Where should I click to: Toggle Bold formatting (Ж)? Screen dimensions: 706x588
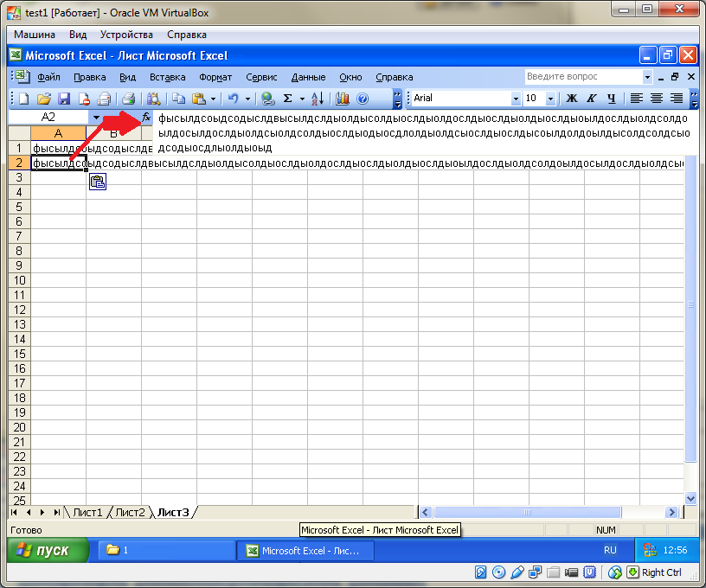(571, 99)
